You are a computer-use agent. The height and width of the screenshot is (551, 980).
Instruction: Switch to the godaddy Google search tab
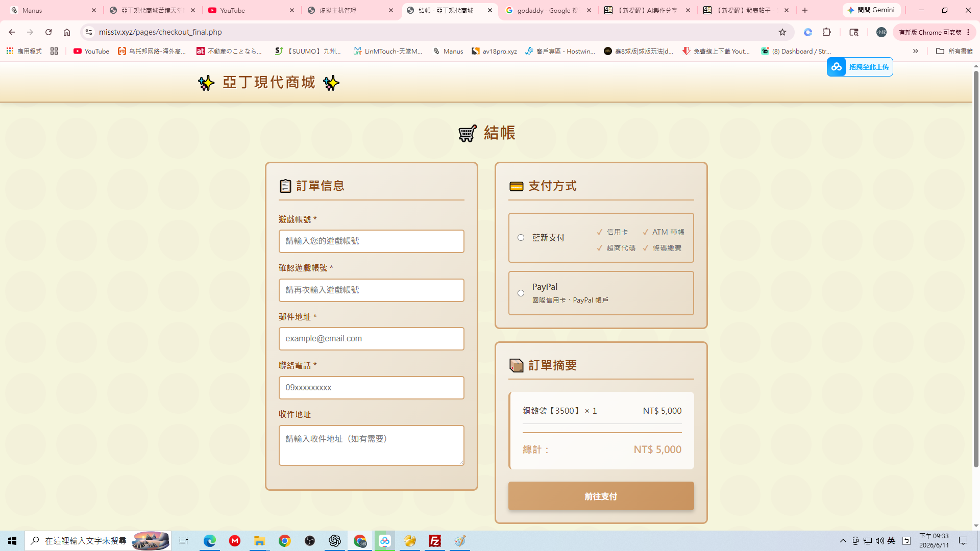tap(549, 10)
